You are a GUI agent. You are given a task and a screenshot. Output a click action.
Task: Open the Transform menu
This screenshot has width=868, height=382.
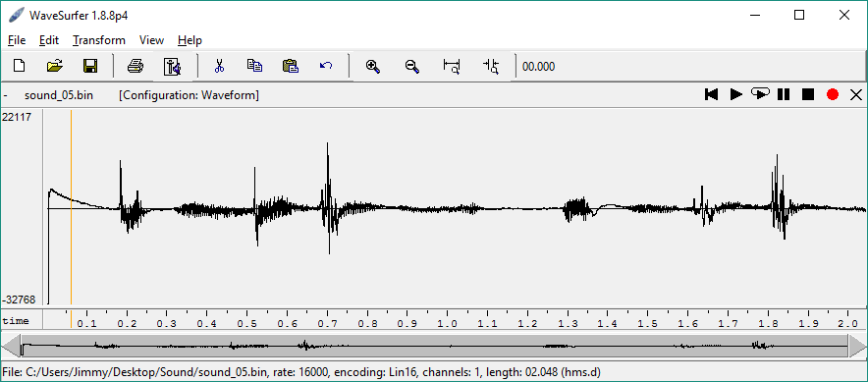coord(99,40)
